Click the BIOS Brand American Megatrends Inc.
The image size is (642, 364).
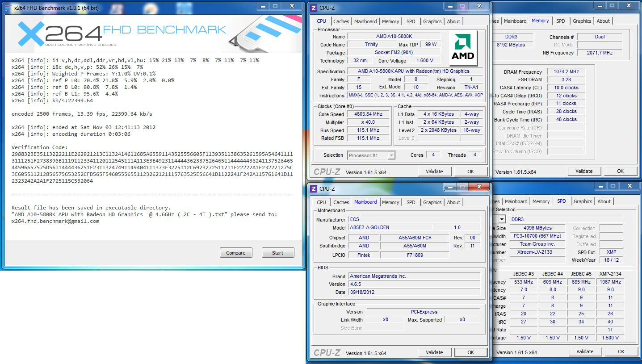(414, 276)
